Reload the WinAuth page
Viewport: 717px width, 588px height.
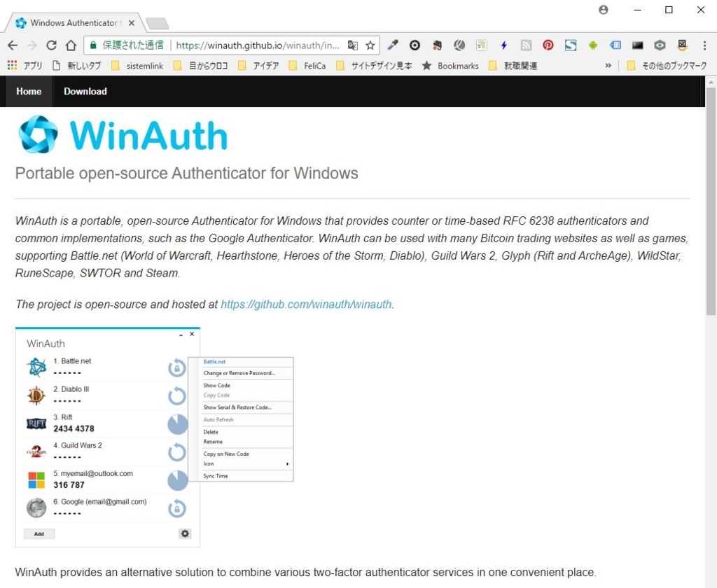pyautogui.click(x=51, y=45)
